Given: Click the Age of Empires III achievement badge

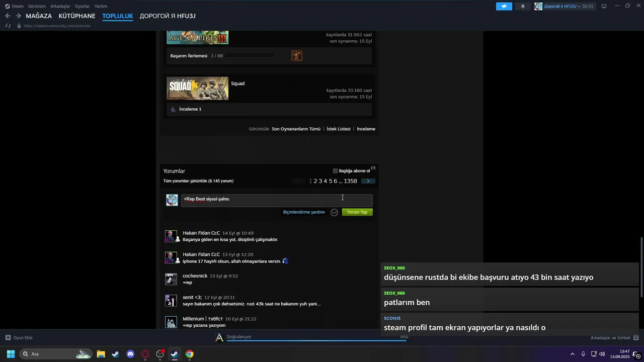Looking at the screenshot, I should 297,56.
